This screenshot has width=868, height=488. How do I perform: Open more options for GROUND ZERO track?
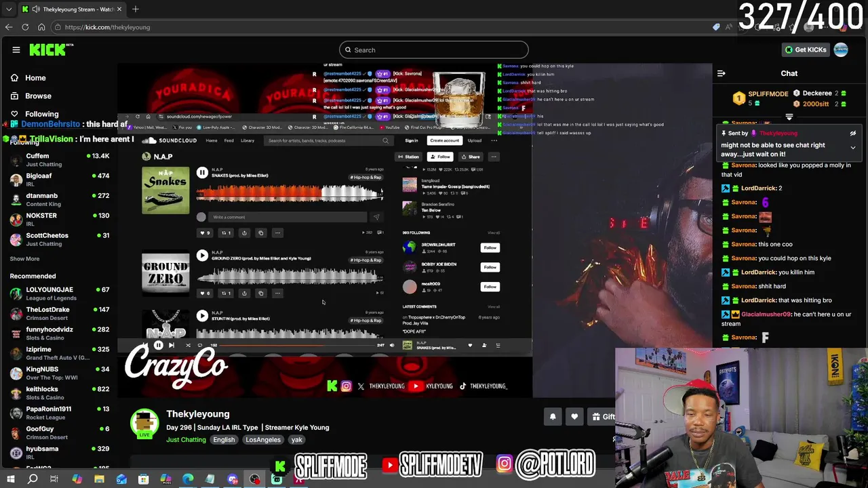[x=277, y=293]
